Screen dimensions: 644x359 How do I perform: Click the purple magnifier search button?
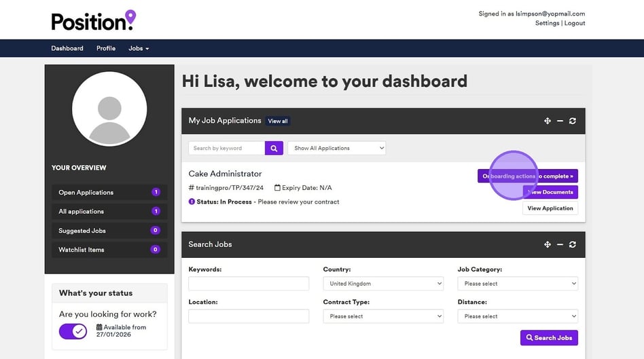click(x=274, y=148)
